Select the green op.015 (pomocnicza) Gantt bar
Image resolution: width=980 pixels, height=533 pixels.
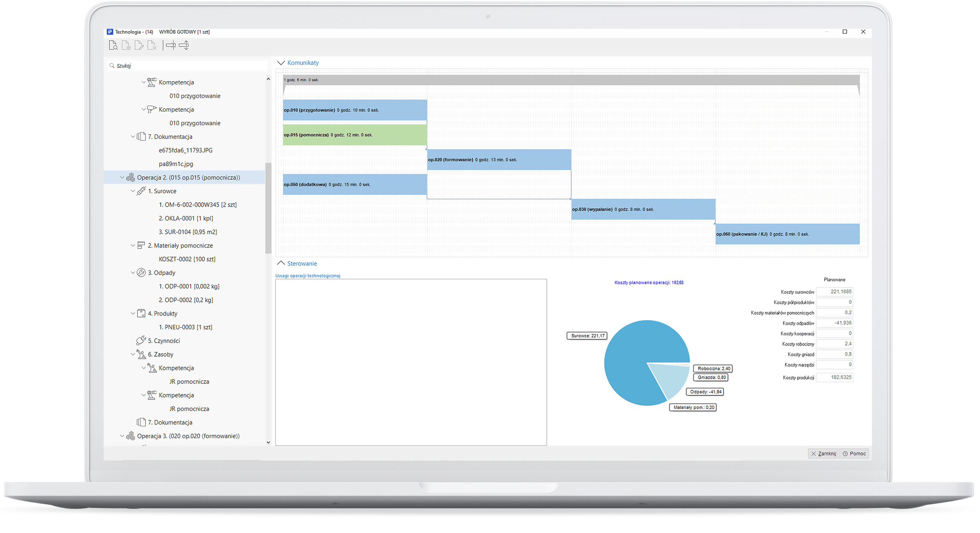(x=355, y=135)
